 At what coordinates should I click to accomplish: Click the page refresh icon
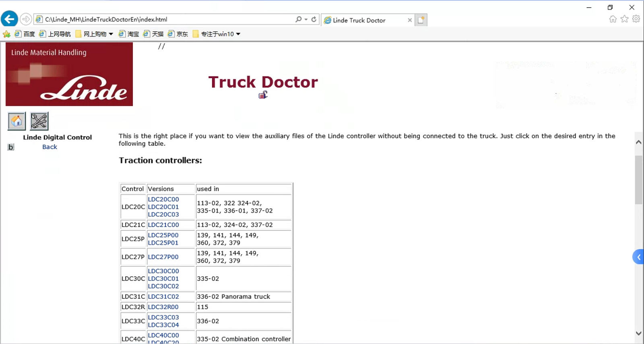pos(314,19)
